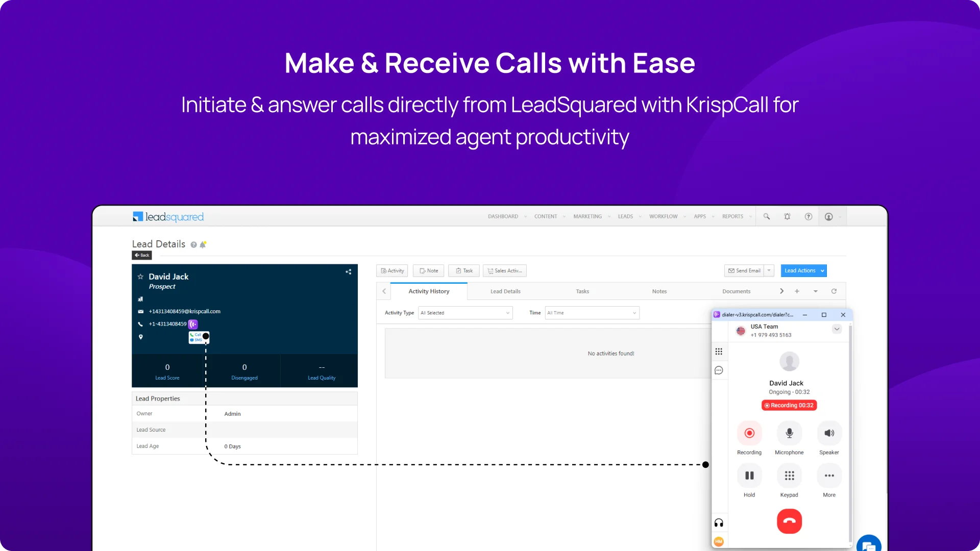Open dialpad icon in dialer sidebar
Screen dimensions: 980x551
tap(719, 352)
